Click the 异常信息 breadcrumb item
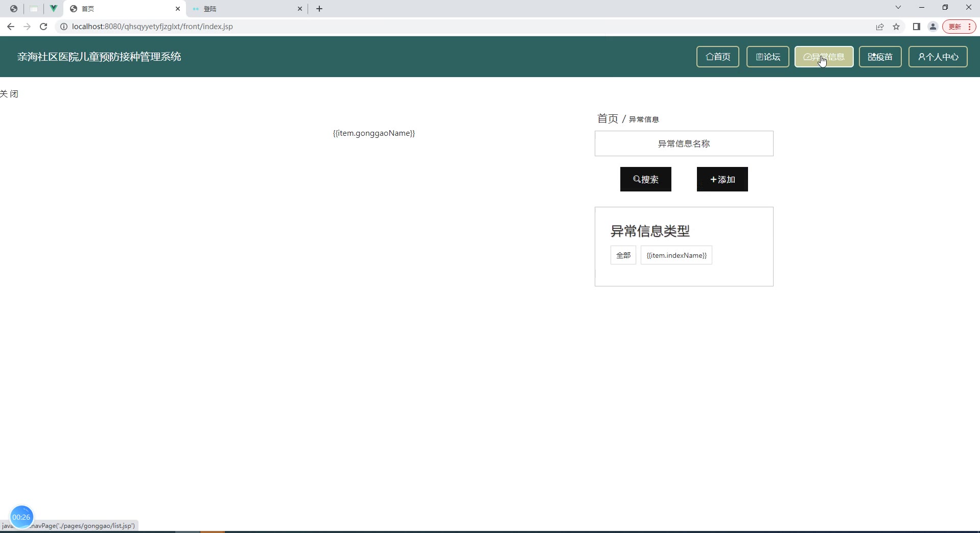The image size is (980, 533). [x=644, y=119]
